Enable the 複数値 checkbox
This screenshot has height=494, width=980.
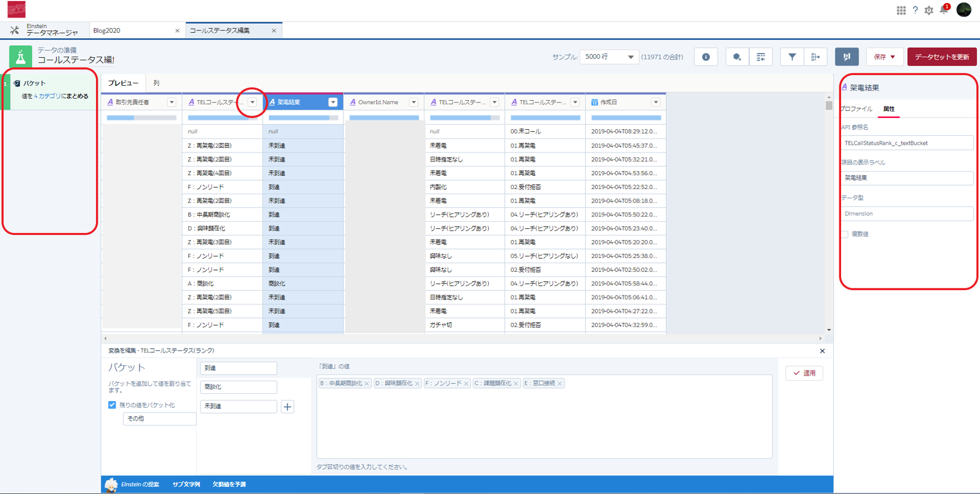tap(845, 234)
